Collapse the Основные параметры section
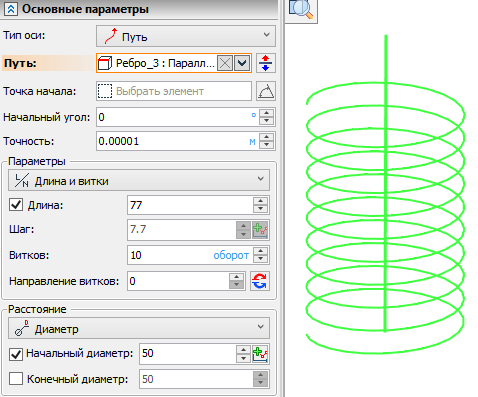Image resolution: width=478 pixels, height=397 pixels. point(10,9)
